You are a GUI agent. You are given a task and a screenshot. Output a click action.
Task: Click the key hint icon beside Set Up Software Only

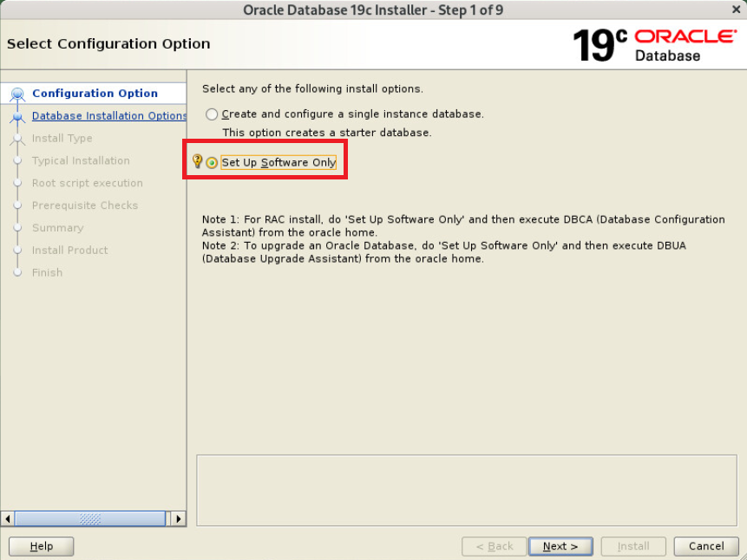[197, 161]
